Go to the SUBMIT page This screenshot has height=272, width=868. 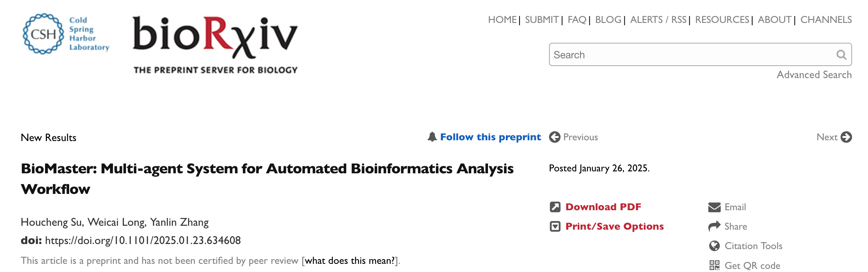542,20
